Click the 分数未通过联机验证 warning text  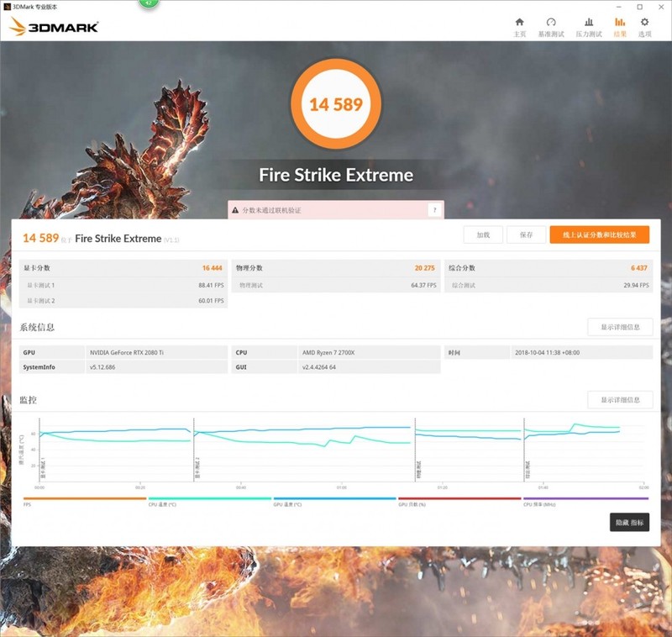point(271,210)
